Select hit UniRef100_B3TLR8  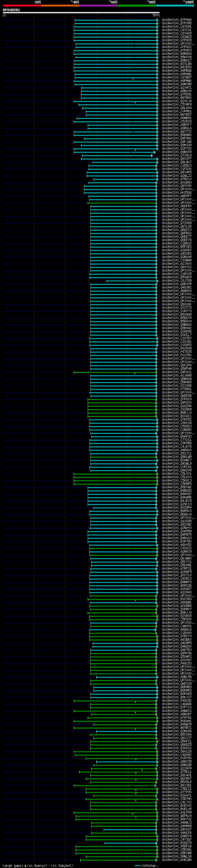[177, 64]
